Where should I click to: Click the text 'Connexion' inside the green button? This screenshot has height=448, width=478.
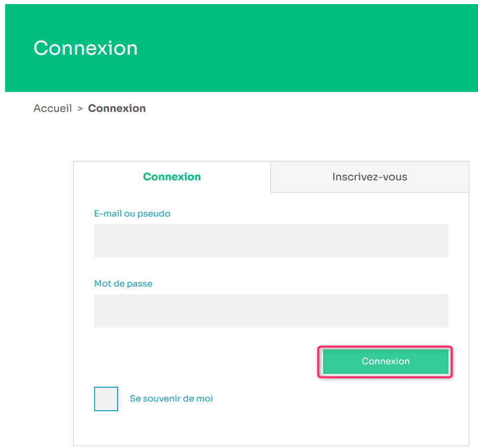385,361
